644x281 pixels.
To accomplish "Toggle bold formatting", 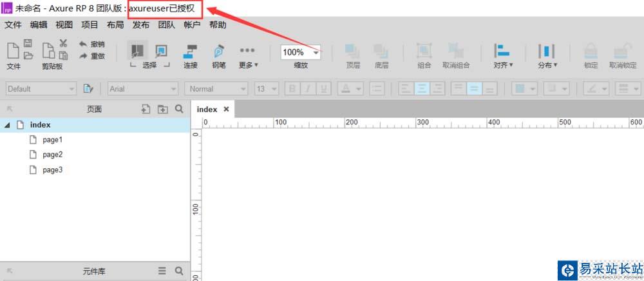I will pos(292,89).
